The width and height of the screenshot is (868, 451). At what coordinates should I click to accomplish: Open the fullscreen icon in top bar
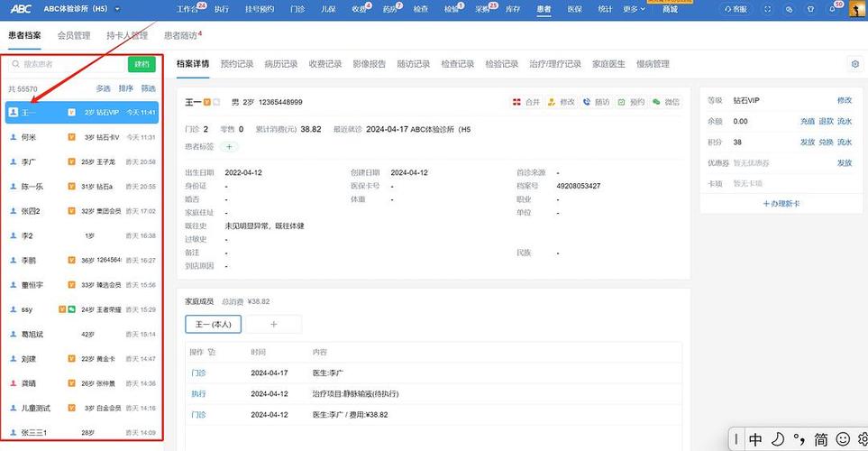pyautogui.click(x=767, y=9)
